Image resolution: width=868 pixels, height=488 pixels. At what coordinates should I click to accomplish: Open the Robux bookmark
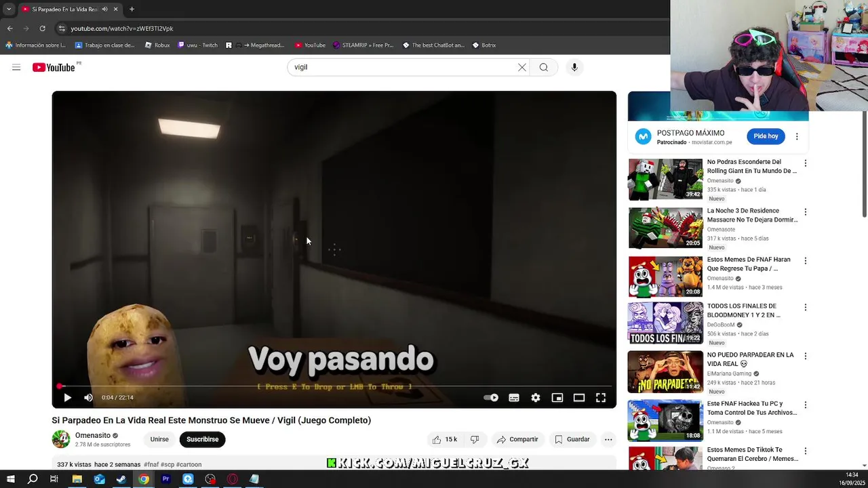(157, 45)
